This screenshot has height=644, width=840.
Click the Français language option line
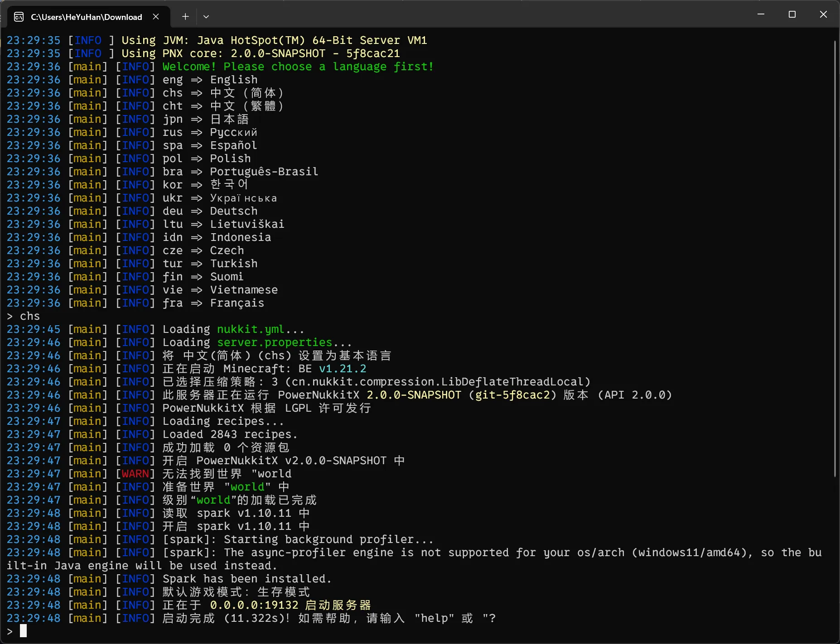pos(237,303)
